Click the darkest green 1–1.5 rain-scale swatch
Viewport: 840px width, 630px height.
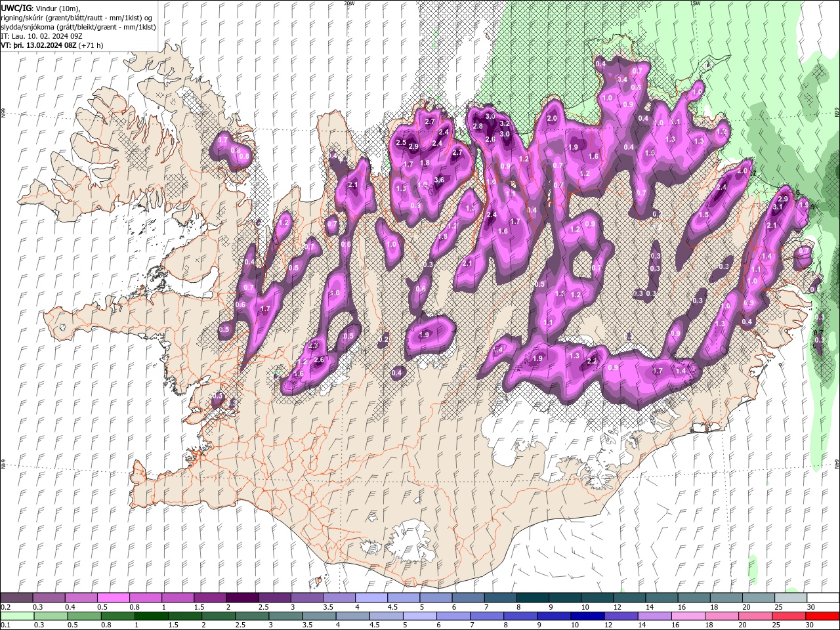pyautogui.click(x=151, y=616)
